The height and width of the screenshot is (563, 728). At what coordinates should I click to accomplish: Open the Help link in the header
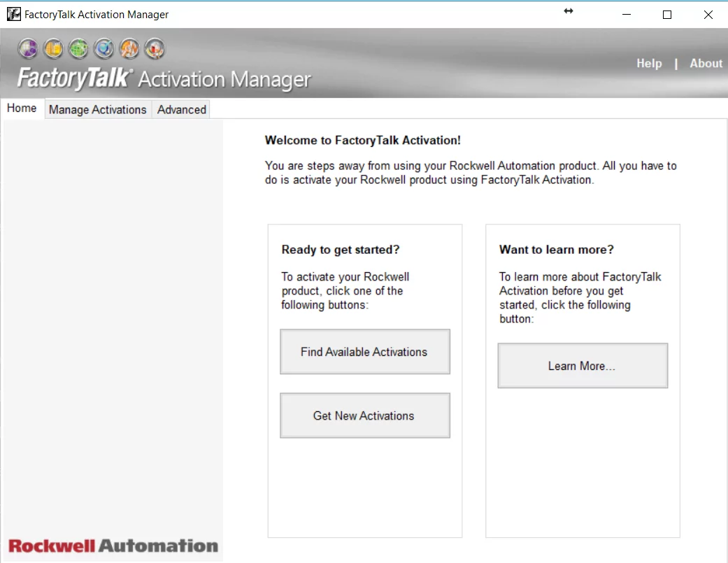(649, 64)
